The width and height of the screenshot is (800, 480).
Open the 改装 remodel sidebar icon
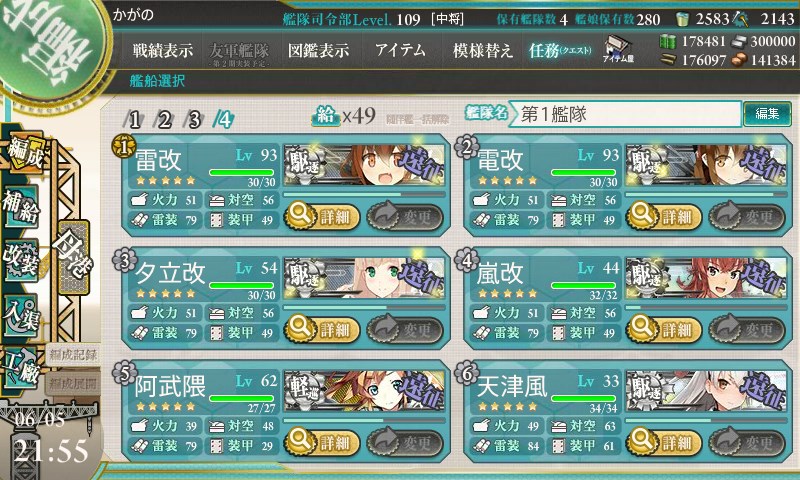click(x=21, y=260)
